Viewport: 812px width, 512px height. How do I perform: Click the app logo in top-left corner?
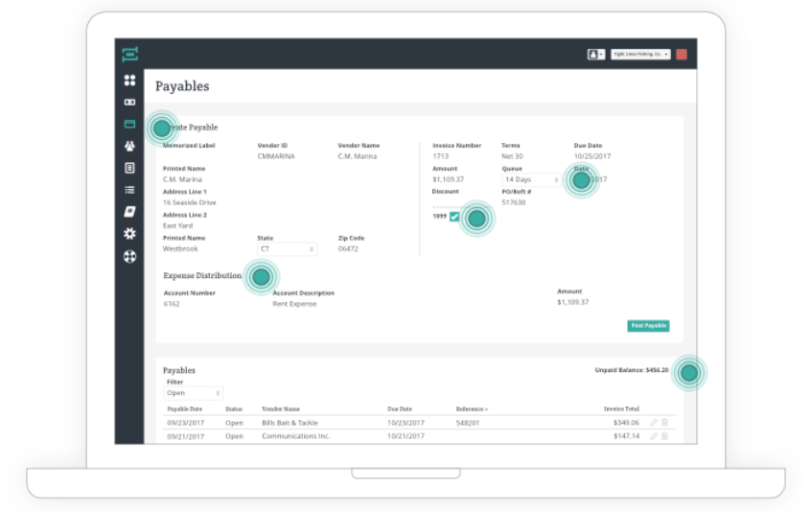point(129,55)
